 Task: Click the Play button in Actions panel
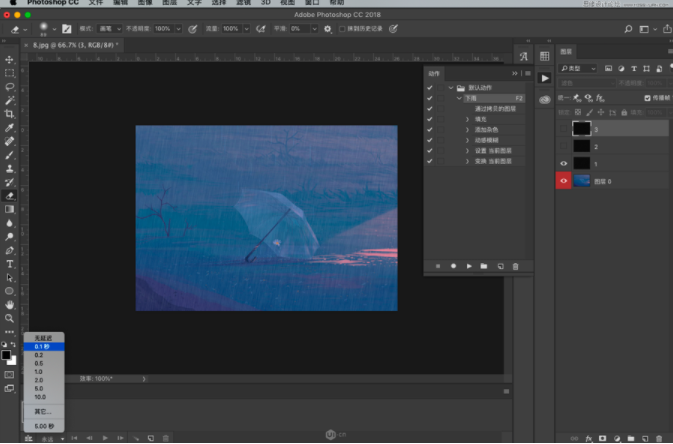pos(469,266)
